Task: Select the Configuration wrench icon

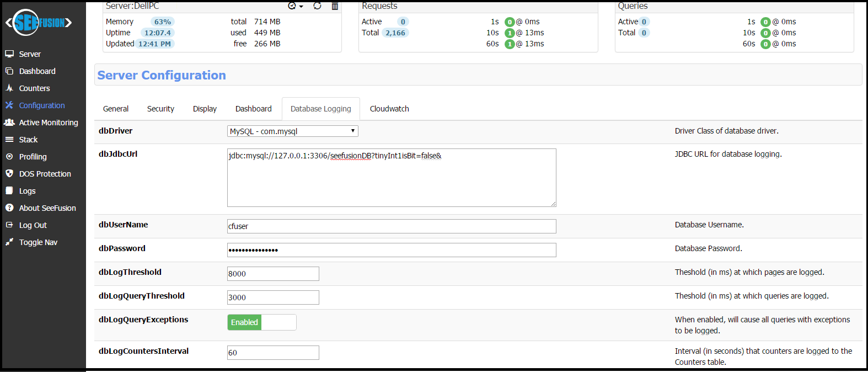Action: [x=9, y=105]
